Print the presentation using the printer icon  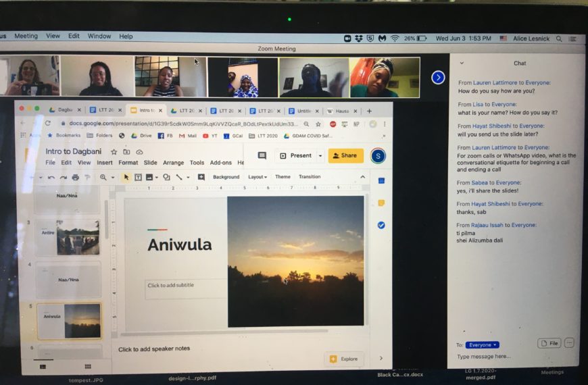(x=76, y=178)
